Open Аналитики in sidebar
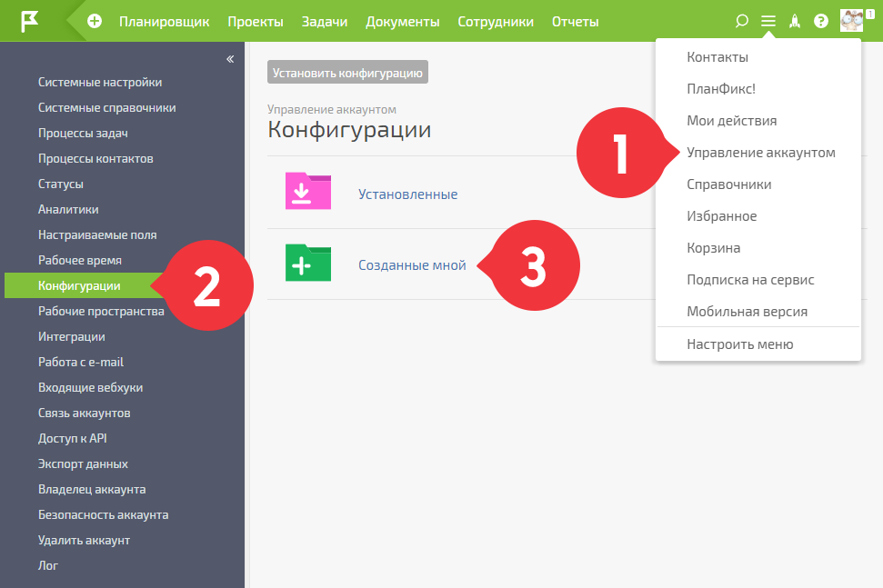883x588 pixels. 68,209
